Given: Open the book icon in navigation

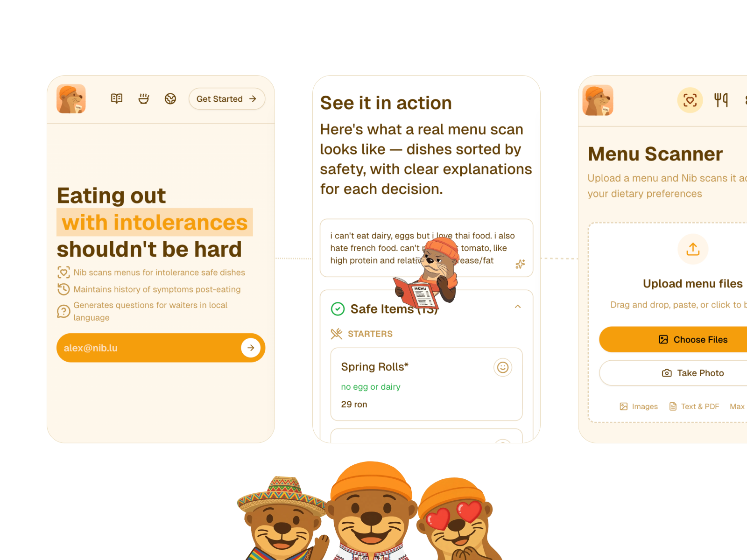Looking at the screenshot, I should pos(117,98).
